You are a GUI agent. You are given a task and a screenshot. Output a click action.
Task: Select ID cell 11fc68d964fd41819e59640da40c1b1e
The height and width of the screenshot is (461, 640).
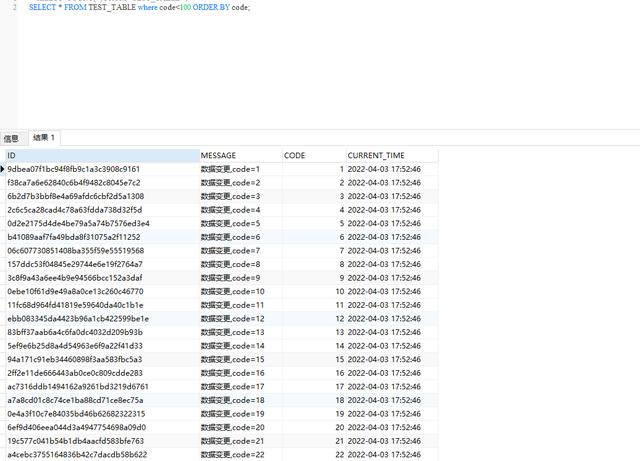pos(102,305)
